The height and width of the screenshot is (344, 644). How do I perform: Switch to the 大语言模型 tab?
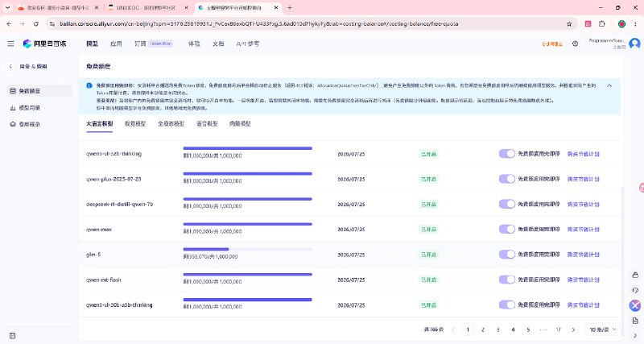[99, 124]
